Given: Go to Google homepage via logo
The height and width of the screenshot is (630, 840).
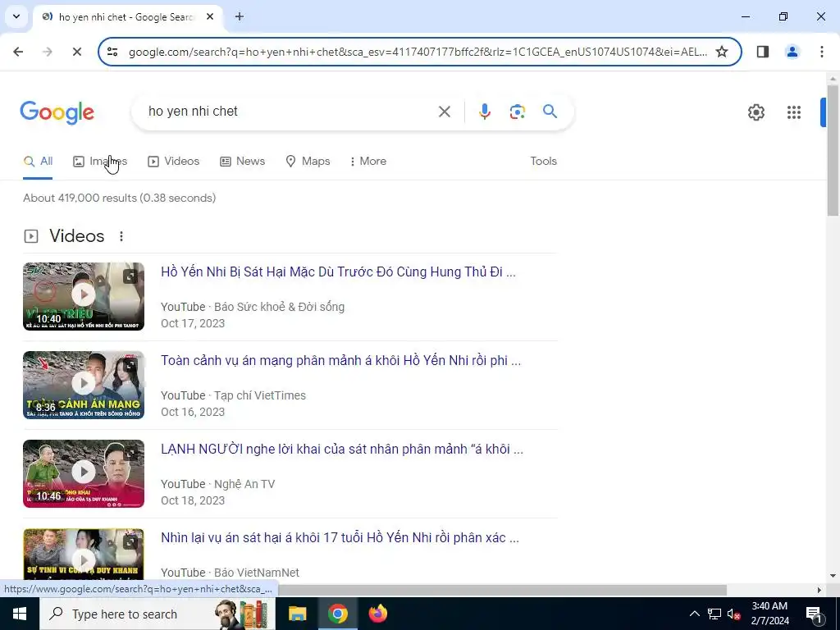Looking at the screenshot, I should coord(57,112).
